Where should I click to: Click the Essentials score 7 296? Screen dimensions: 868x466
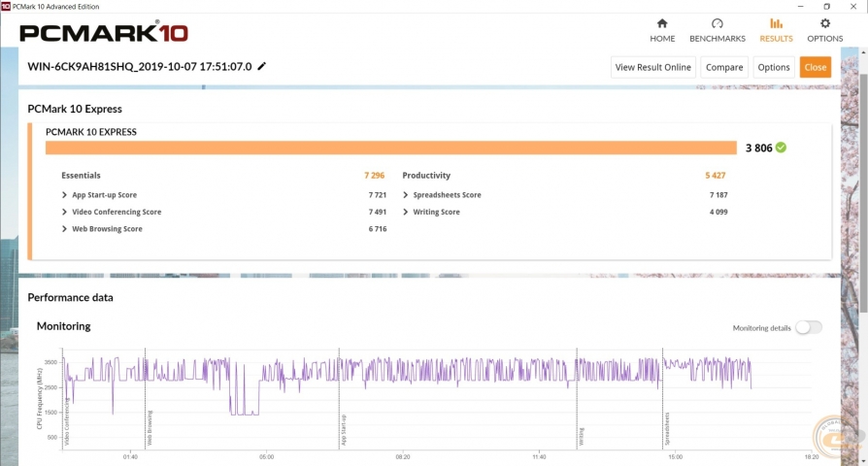[374, 176]
